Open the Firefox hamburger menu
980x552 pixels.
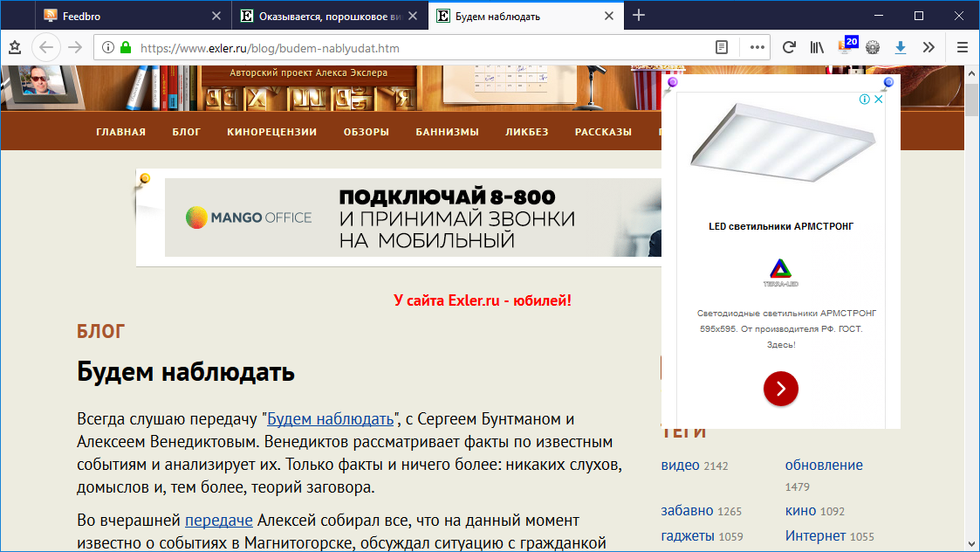[963, 47]
